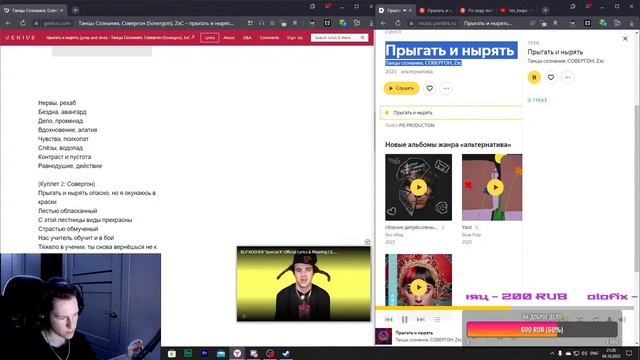Like the track in right side panel
The width and height of the screenshot is (640, 360).
tap(551, 77)
